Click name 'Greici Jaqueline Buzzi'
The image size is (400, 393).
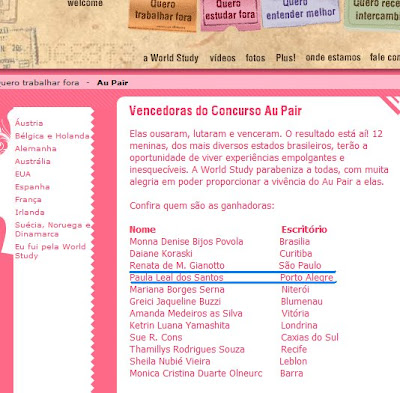point(175,302)
